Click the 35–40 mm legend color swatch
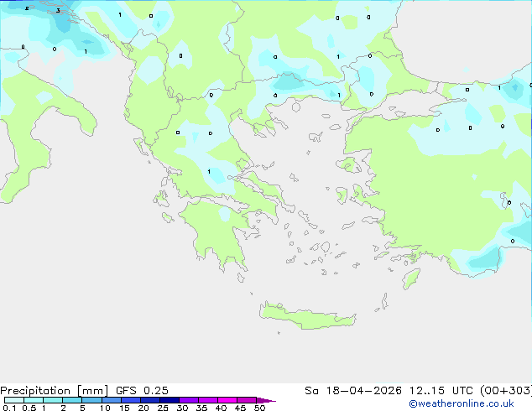This screenshot has height=411, width=532. coord(208,400)
